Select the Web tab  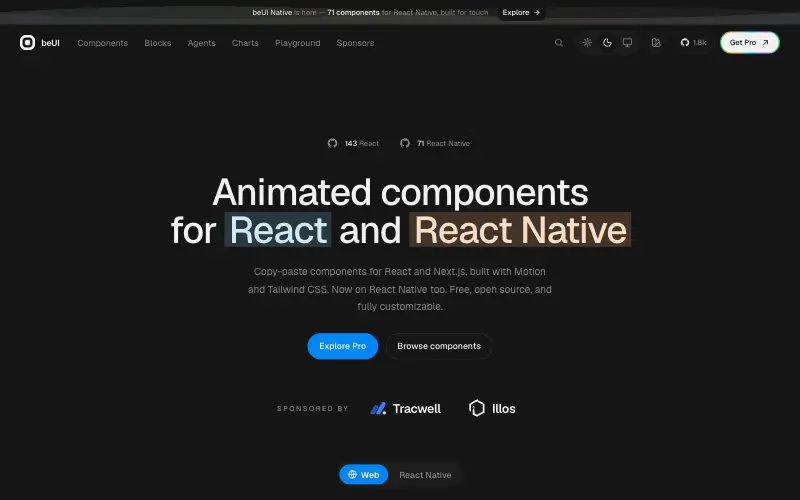click(363, 474)
